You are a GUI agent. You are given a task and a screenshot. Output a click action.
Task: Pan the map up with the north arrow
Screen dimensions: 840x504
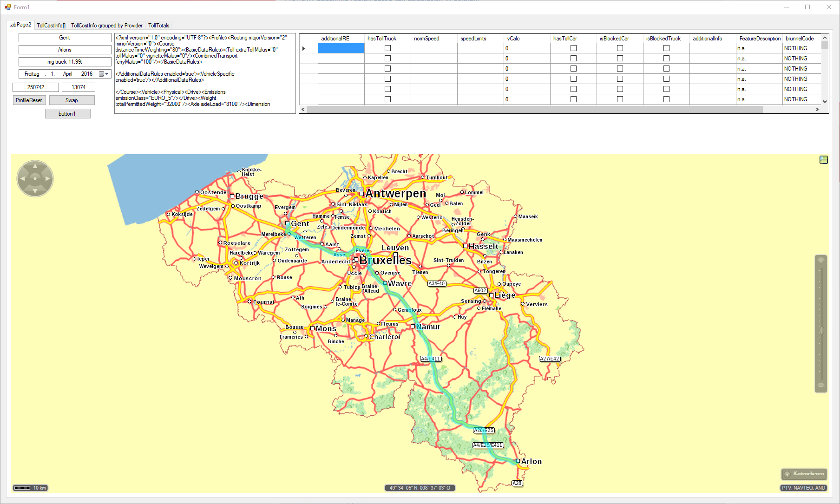coord(35,166)
